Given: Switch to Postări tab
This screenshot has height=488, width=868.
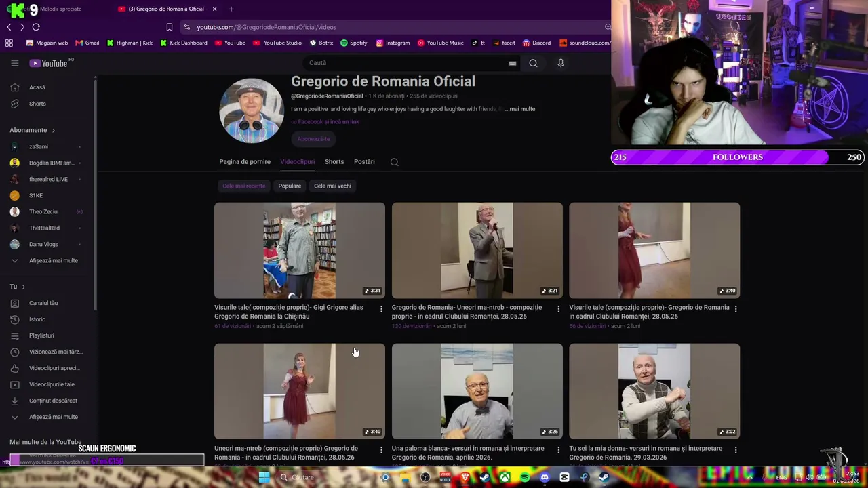Looking at the screenshot, I should click(x=364, y=162).
